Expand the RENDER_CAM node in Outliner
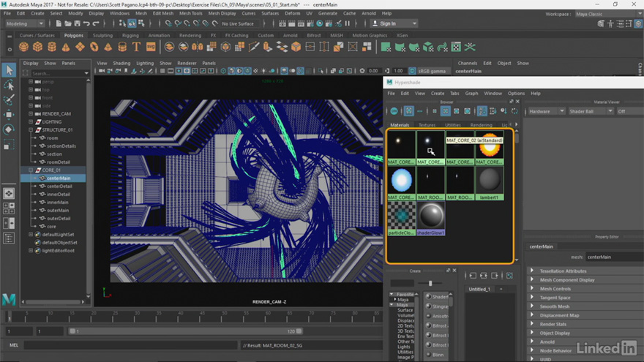This screenshot has height=362, width=644. 31,113
